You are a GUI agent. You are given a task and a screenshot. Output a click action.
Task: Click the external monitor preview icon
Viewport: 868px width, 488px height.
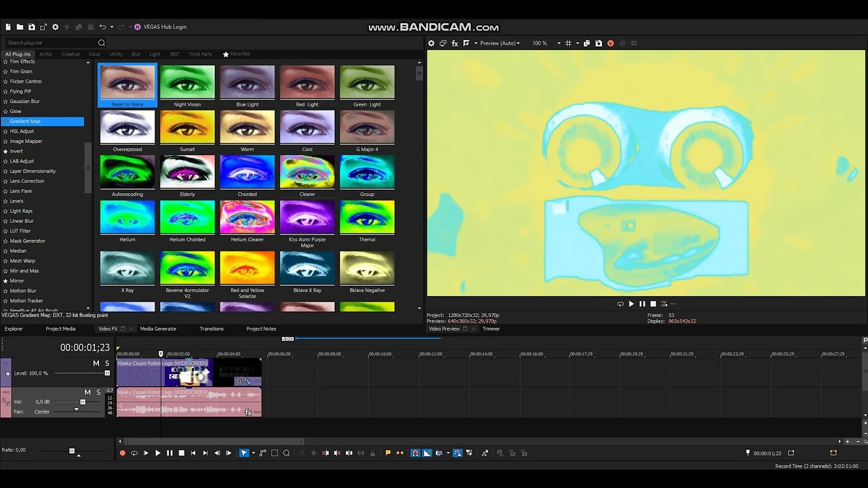(443, 43)
